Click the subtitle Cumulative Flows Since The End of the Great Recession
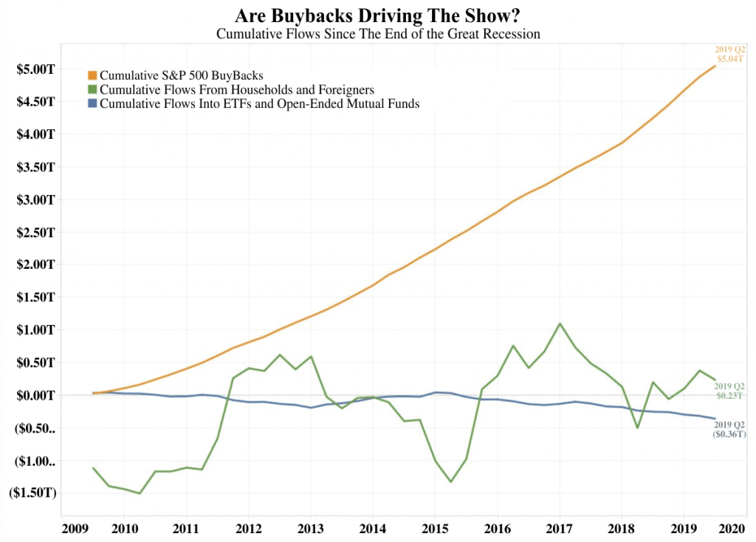The width and height of the screenshot is (756, 542). click(x=378, y=34)
